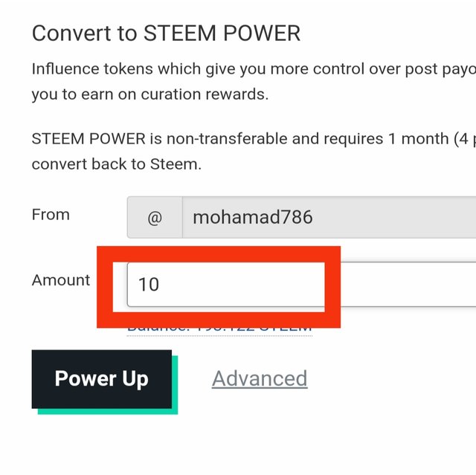Click the From label
Image resolution: width=476 pixels, height=475 pixels.
click(x=51, y=215)
